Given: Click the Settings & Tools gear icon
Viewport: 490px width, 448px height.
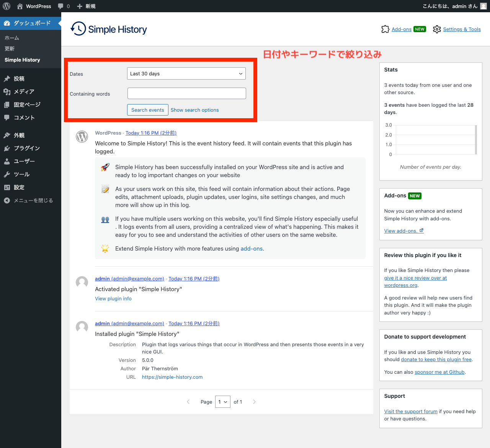Looking at the screenshot, I should (437, 29).
